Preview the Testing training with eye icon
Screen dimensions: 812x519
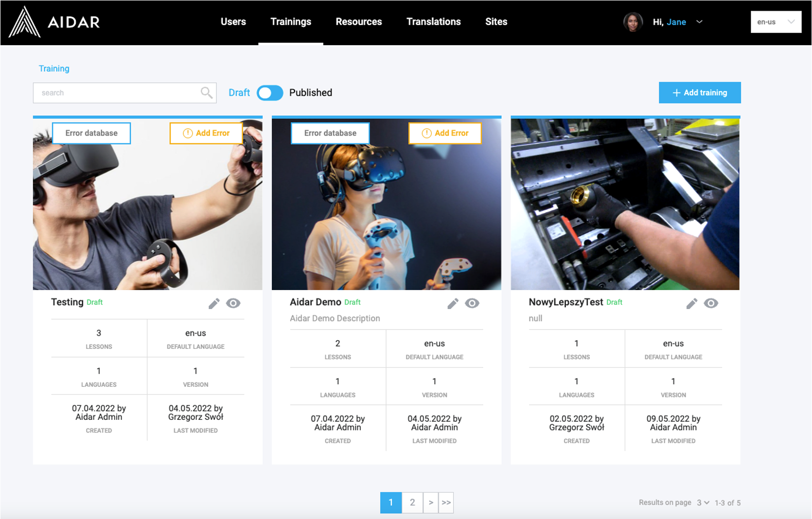point(233,303)
